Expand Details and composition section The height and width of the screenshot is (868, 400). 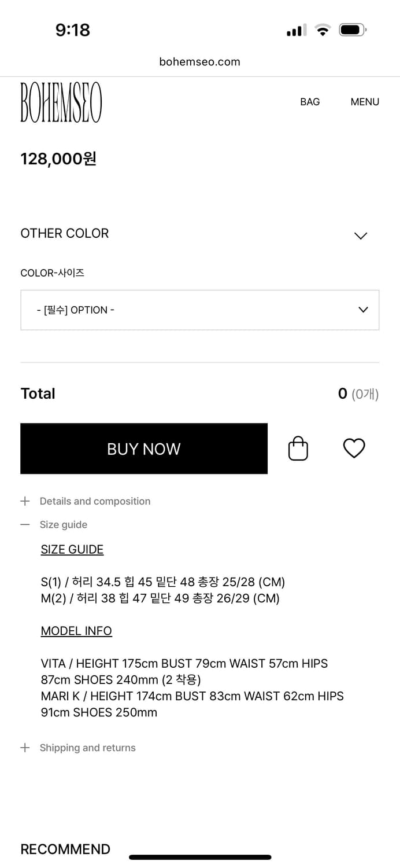coord(95,501)
